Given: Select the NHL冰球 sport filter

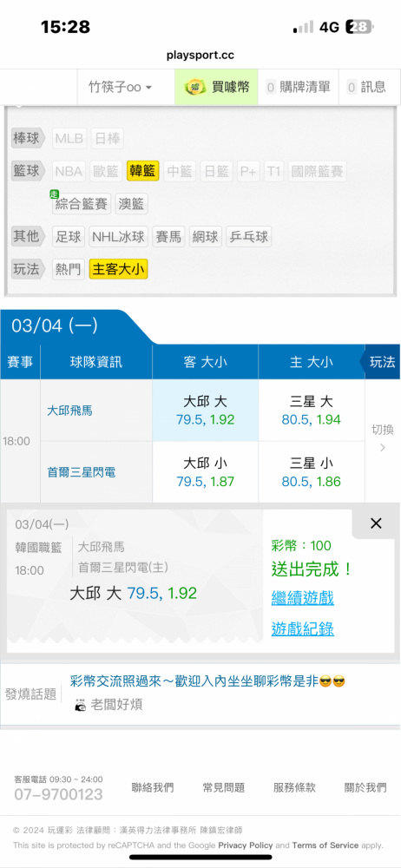Looking at the screenshot, I should [x=119, y=237].
